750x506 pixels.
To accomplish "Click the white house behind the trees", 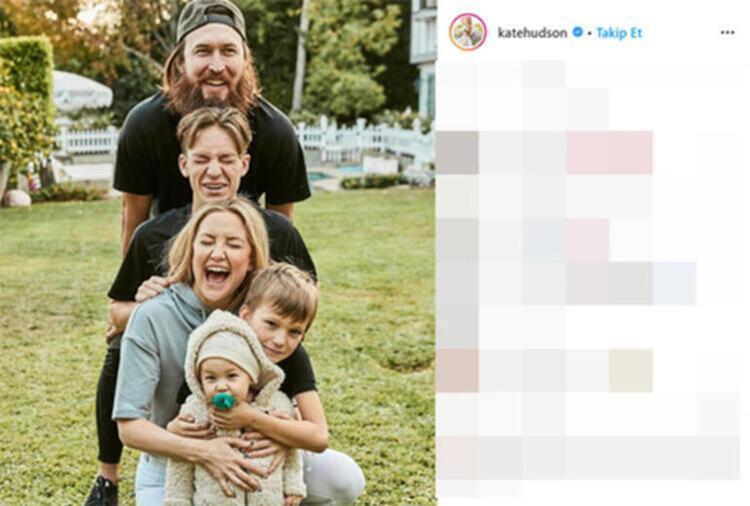I will pyautogui.click(x=423, y=57).
